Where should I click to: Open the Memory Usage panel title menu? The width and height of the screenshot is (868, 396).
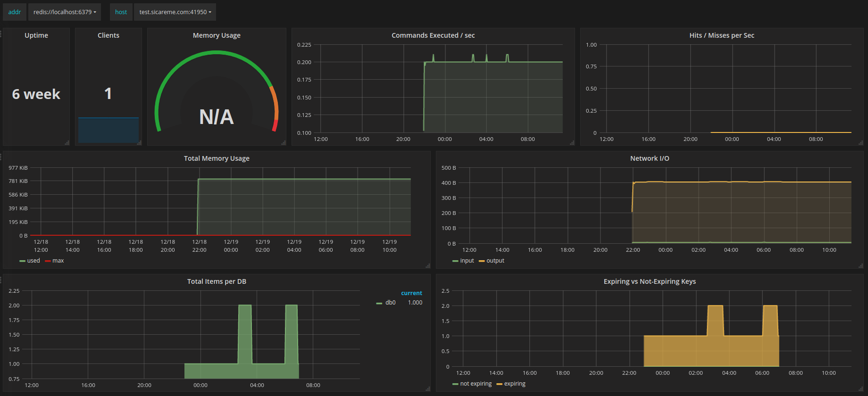click(217, 35)
